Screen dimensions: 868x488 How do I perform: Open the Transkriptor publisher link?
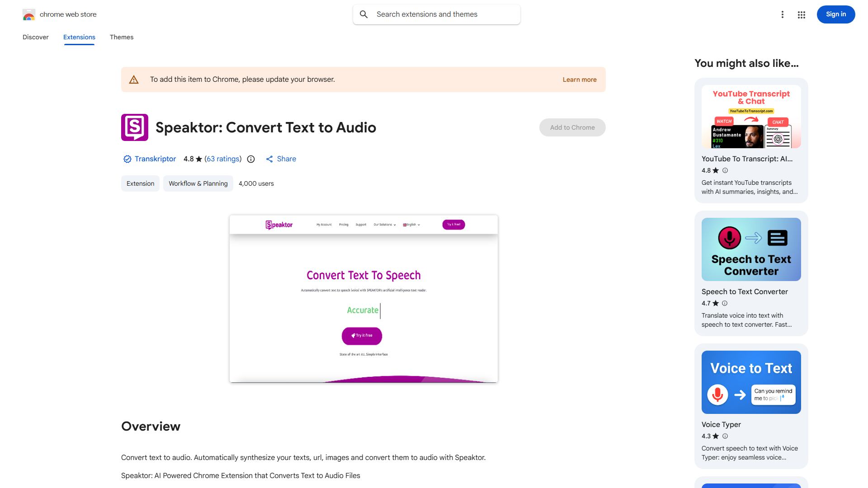155,159
